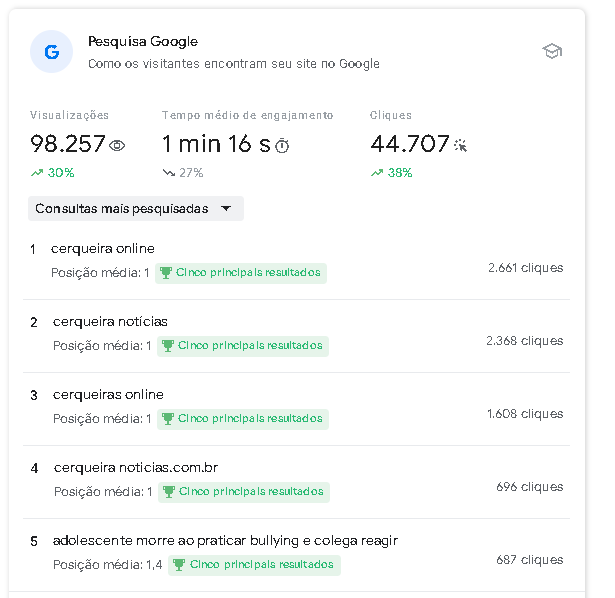This screenshot has height=598, width=615.
Task: Select the query cerqueira online
Action: coord(103,249)
